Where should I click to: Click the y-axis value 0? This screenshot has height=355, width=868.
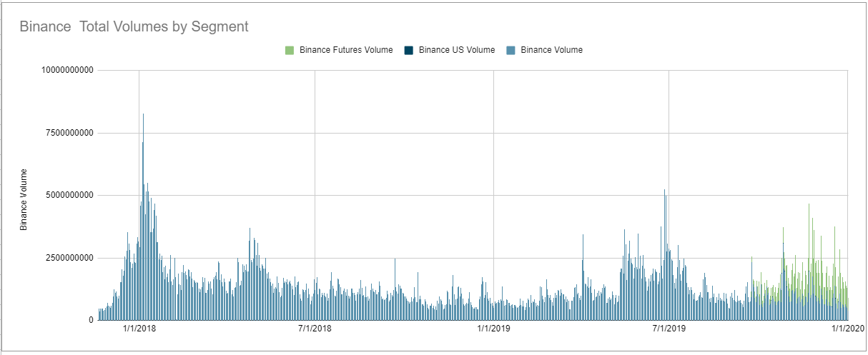pos(92,320)
